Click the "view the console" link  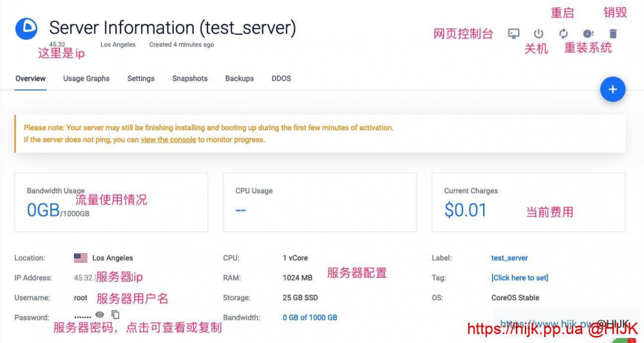pos(168,139)
